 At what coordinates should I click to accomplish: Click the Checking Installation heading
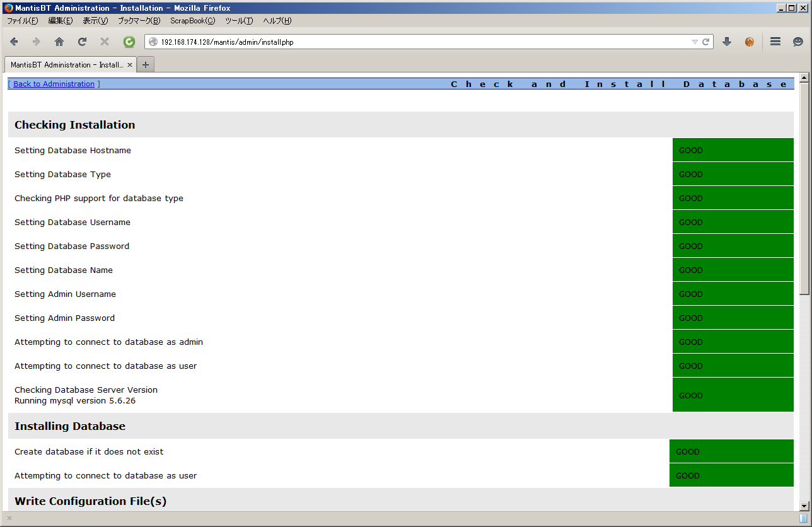[x=75, y=125]
